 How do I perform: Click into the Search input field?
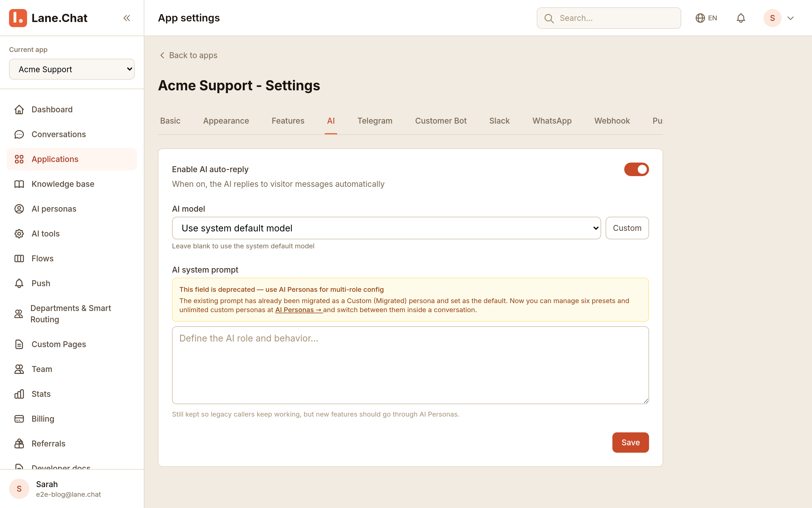click(609, 18)
